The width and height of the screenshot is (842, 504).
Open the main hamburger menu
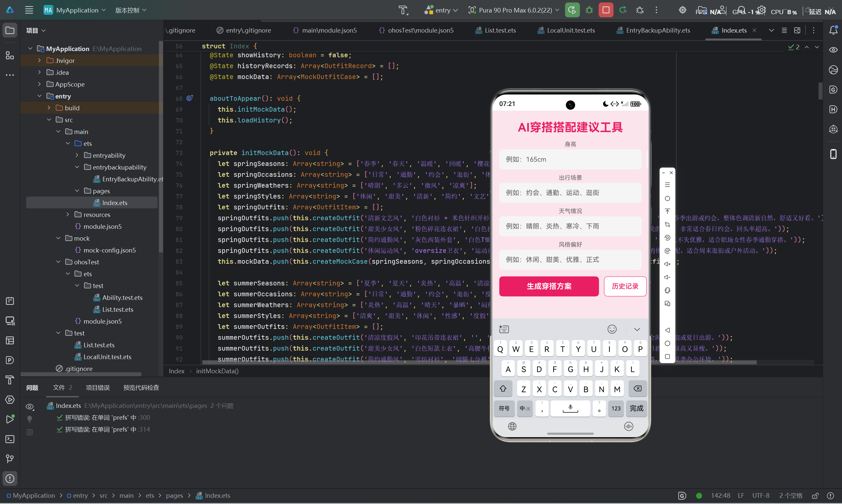(29, 10)
